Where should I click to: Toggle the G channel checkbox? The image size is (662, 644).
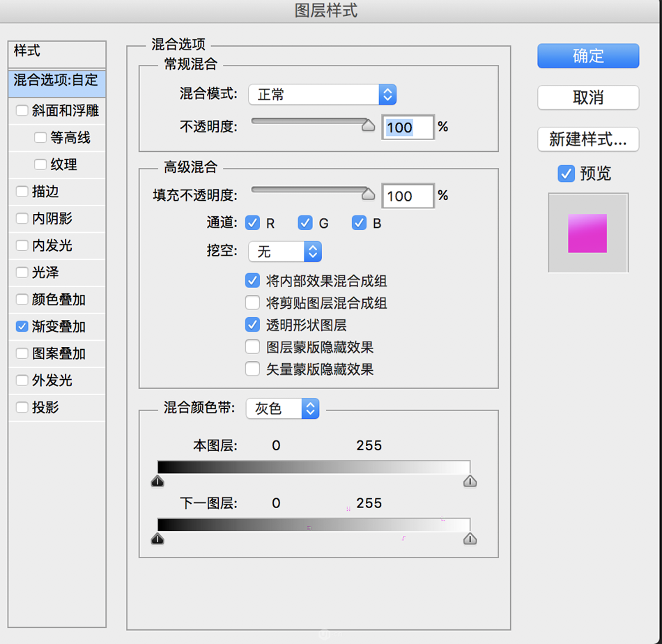click(305, 223)
